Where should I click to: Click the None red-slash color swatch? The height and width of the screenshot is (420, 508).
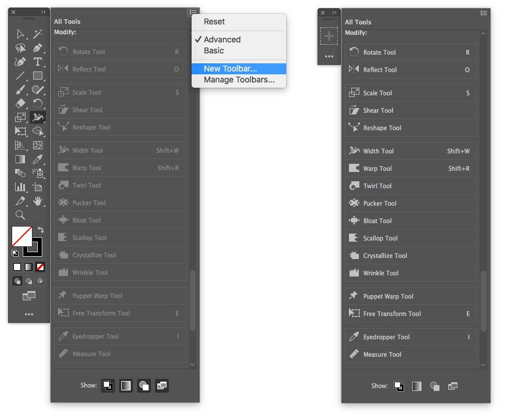click(40, 267)
